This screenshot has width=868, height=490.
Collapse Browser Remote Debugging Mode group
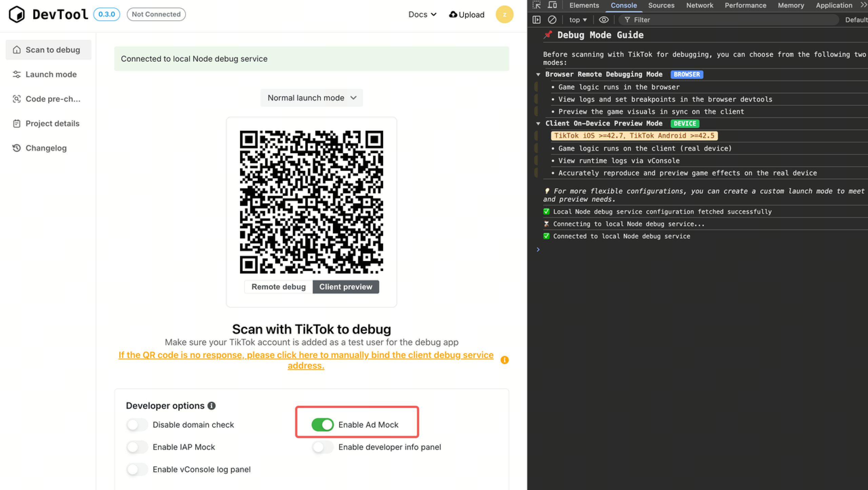coord(538,75)
